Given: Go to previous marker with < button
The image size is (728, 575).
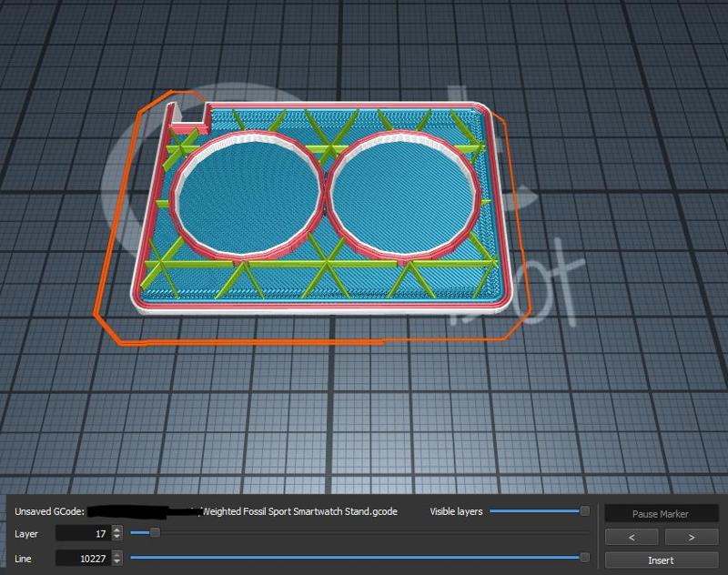Looking at the screenshot, I should tap(631, 537).
